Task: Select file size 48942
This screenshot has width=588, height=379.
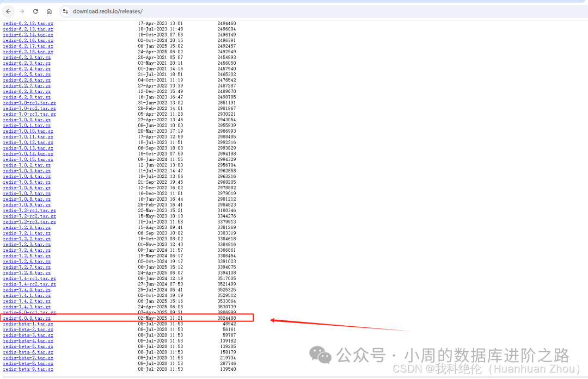Action: [229, 324]
